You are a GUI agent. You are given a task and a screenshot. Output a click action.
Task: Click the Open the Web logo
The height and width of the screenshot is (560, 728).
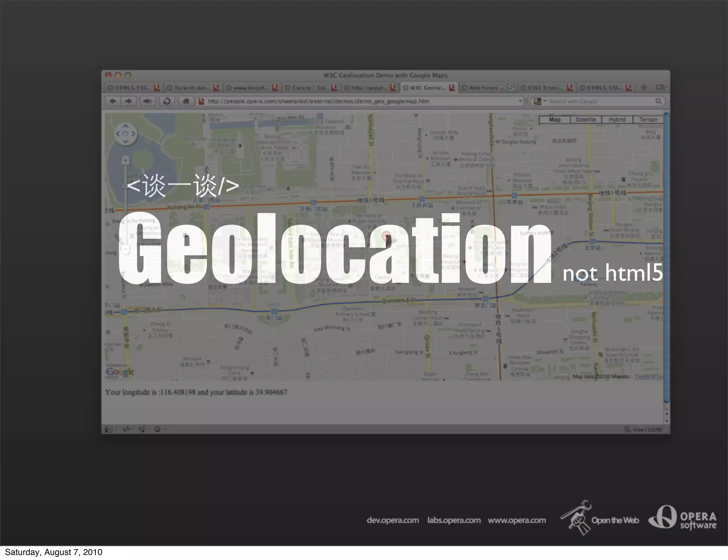tap(600, 518)
